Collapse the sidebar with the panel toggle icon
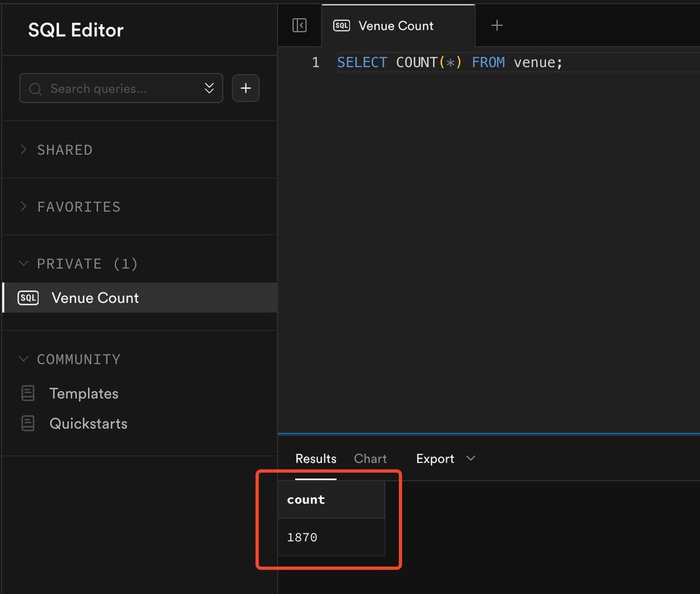700x594 pixels. 299,26
